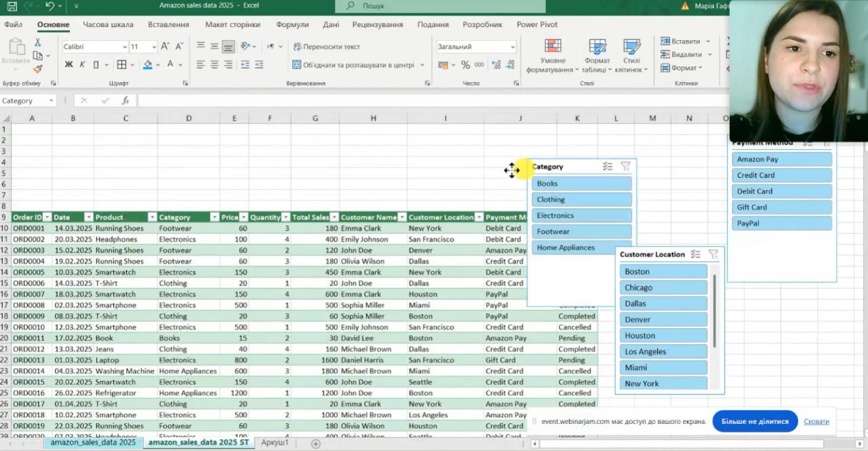Click the Сховати link
The image size is (868, 451).
(x=816, y=421)
